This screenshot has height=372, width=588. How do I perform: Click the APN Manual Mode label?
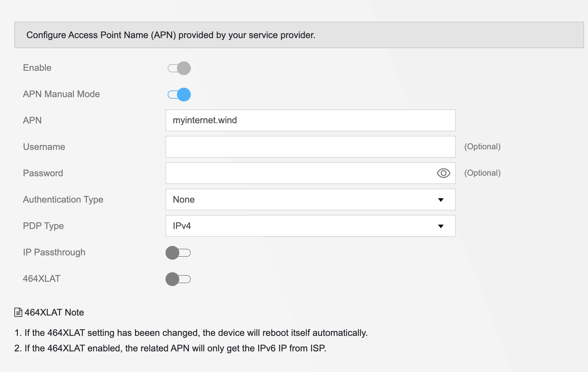pyautogui.click(x=61, y=94)
